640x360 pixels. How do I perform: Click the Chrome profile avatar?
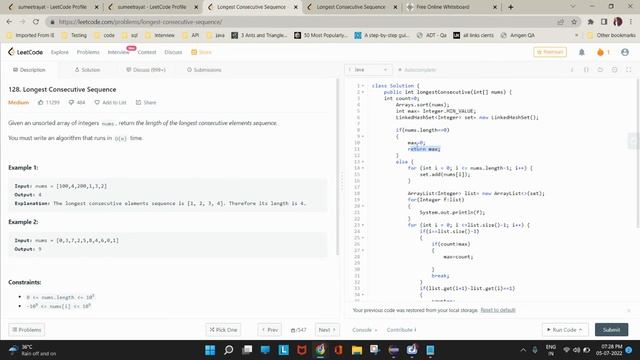[618, 22]
